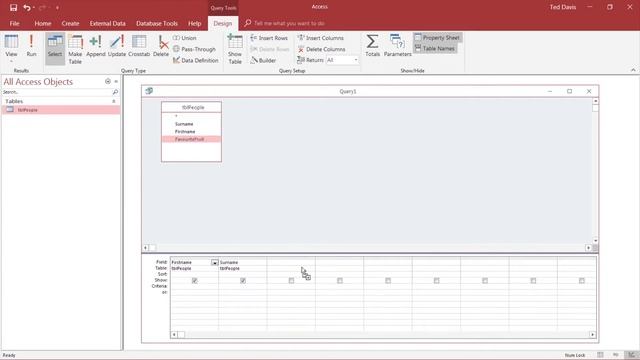Image resolution: width=640 pixels, height=360 pixels.
Task: Open the Show Table dialog
Action: click(x=235, y=49)
